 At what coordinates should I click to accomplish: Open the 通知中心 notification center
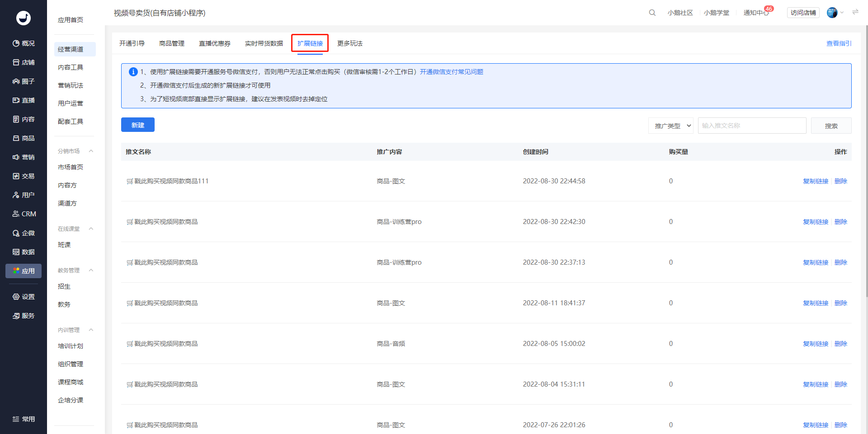pyautogui.click(x=756, y=13)
